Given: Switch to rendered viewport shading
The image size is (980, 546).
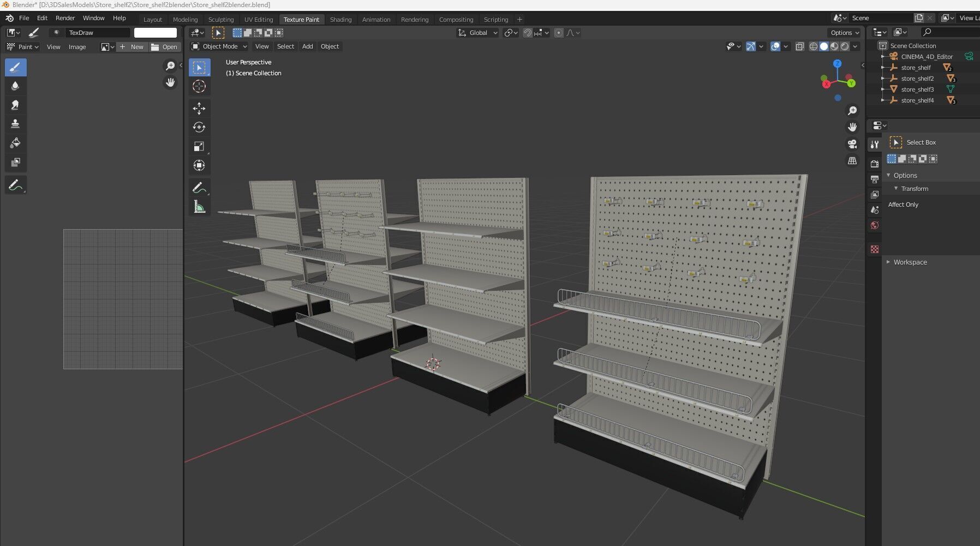Looking at the screenshot, I should pos(845,46).
